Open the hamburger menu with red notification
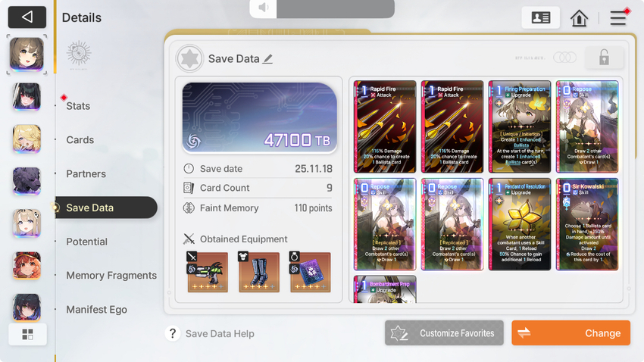 [618, 17]
